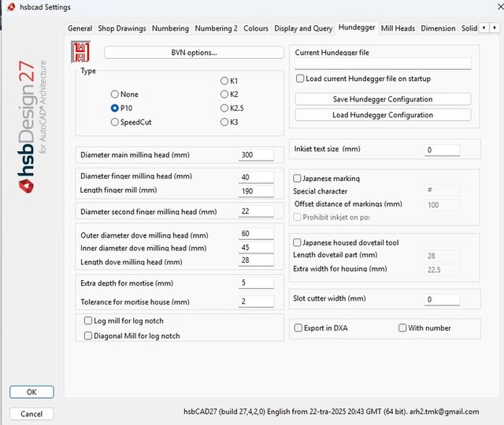Switch to the Shop Drawings tab
This screenshot has height=425, width=504.
(x=122, y=28)
